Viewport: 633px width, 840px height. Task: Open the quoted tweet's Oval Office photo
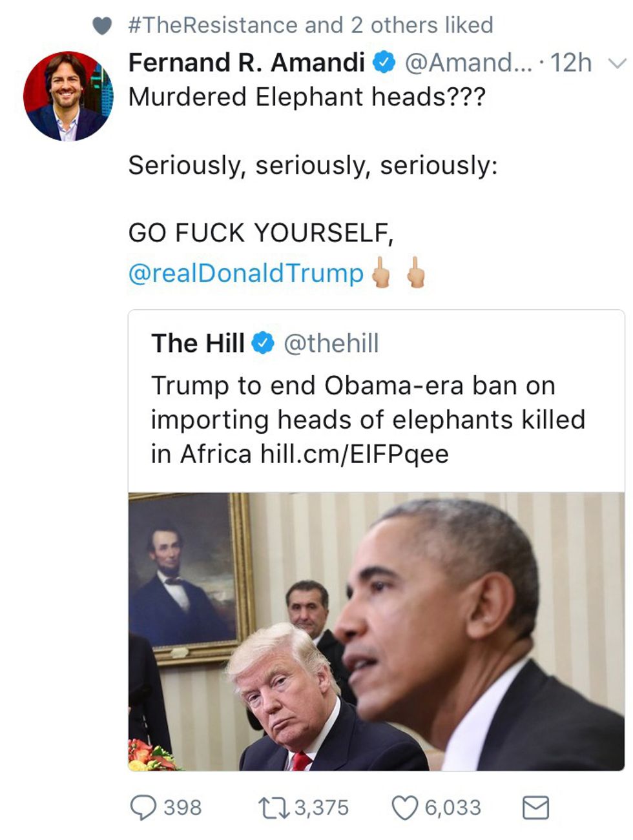tap(376, 631)
